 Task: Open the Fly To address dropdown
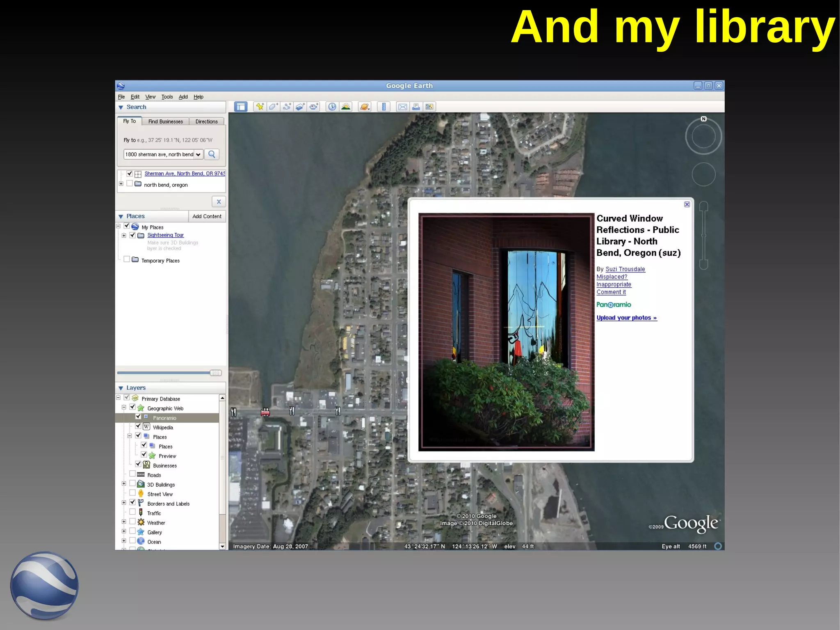198,155
